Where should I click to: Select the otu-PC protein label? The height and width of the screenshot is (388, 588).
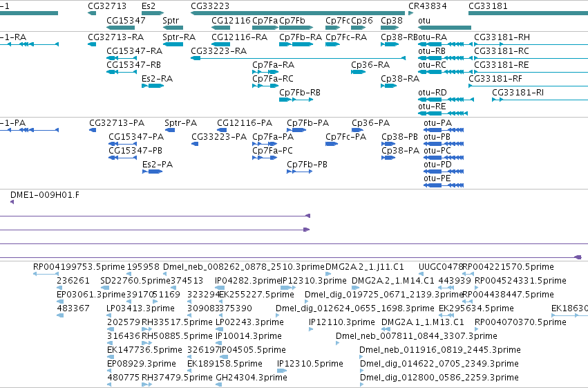pos(437,151)
